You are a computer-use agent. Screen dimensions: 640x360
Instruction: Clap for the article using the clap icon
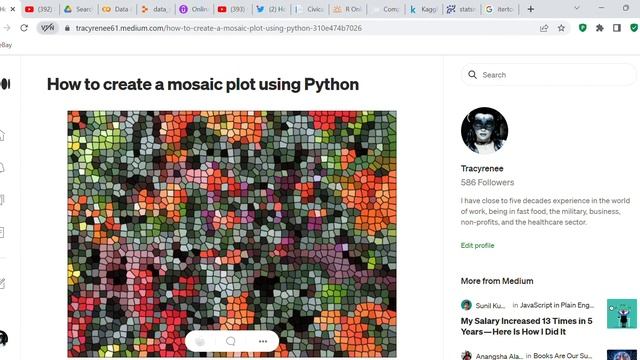click(200, 341)
